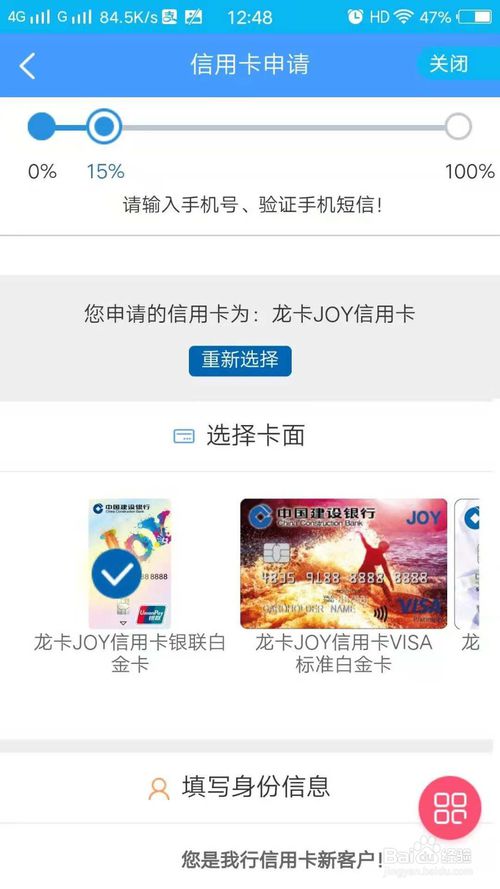Select the JOY VISA platinum card face
Viewport: 500px width, 889px height.
344,564
